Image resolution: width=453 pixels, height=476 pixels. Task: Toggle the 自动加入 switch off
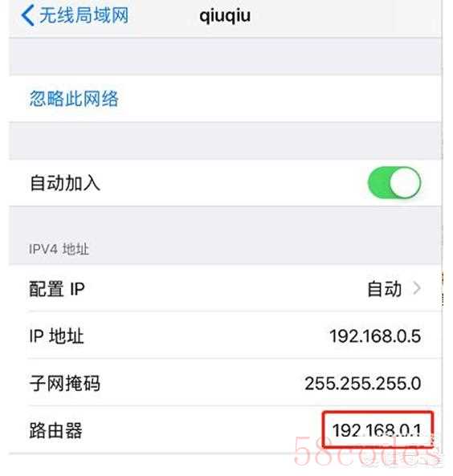coord(394,183)
